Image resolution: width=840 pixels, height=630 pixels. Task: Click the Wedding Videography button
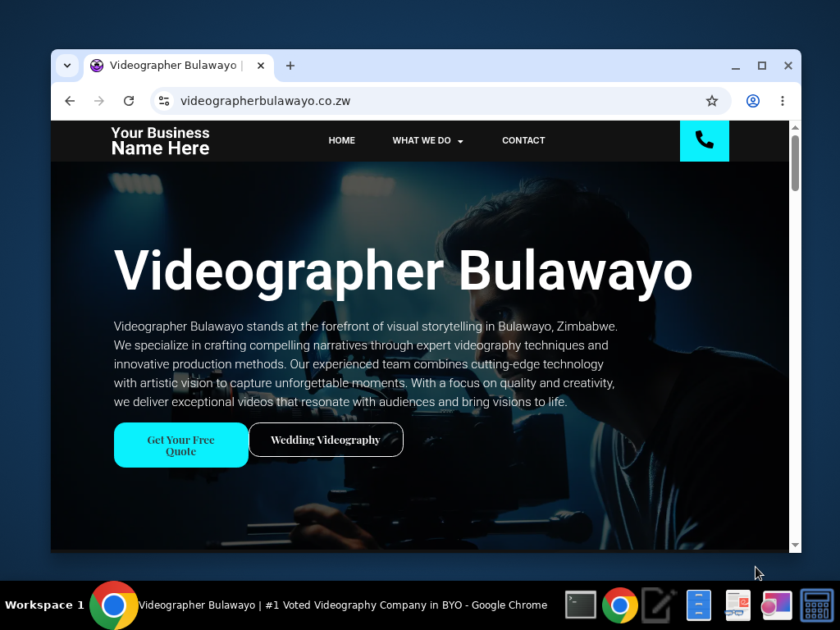pos(326,440)
